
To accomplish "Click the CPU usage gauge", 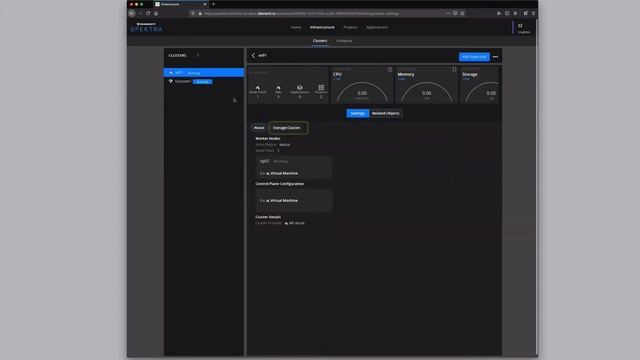I will (x=362, y=92).
